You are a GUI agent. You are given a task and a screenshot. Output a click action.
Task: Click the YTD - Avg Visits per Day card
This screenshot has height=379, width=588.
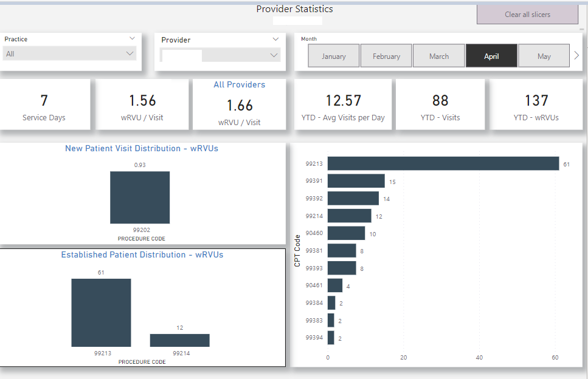coord(343,104)
